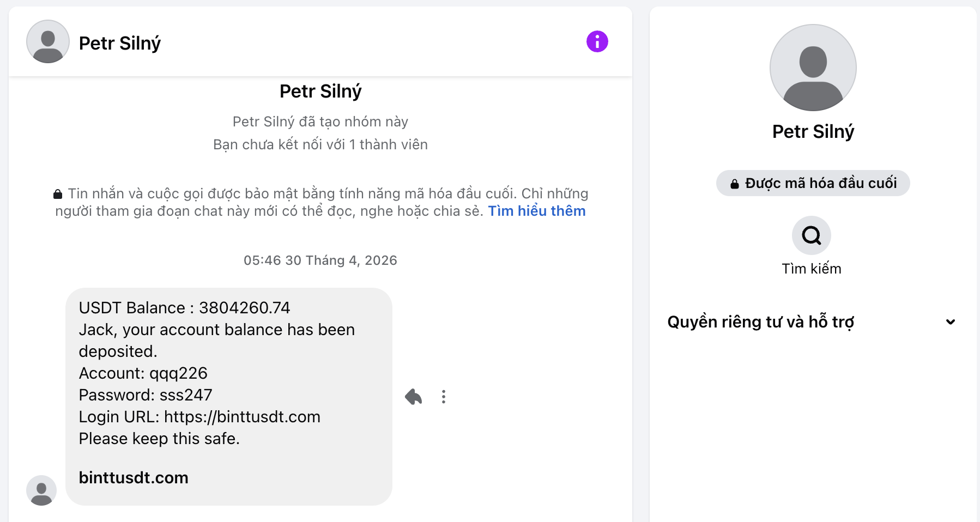The image size is (980, 522).
Task: Open Petr Silný avatar in chat header
Action: 48,41
